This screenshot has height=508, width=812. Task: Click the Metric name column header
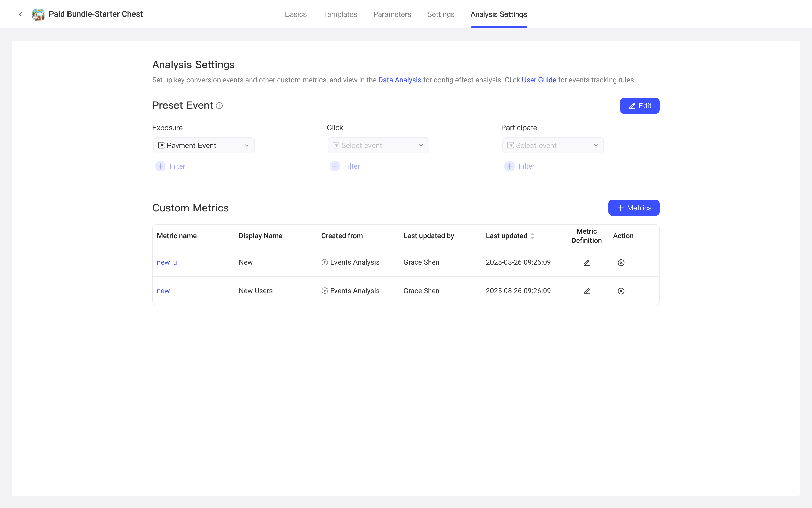[x=177, y=236]
